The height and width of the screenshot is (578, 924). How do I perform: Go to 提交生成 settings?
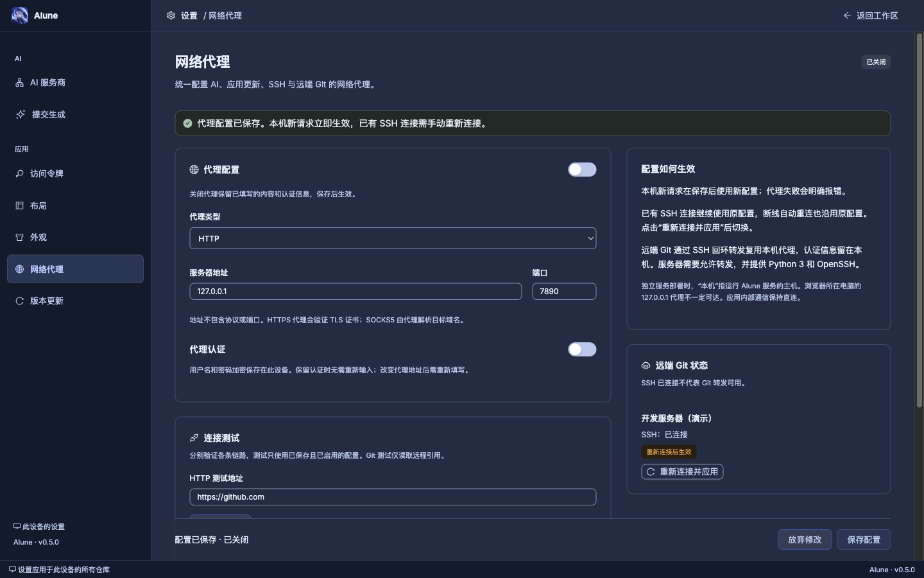click(75, 114)
